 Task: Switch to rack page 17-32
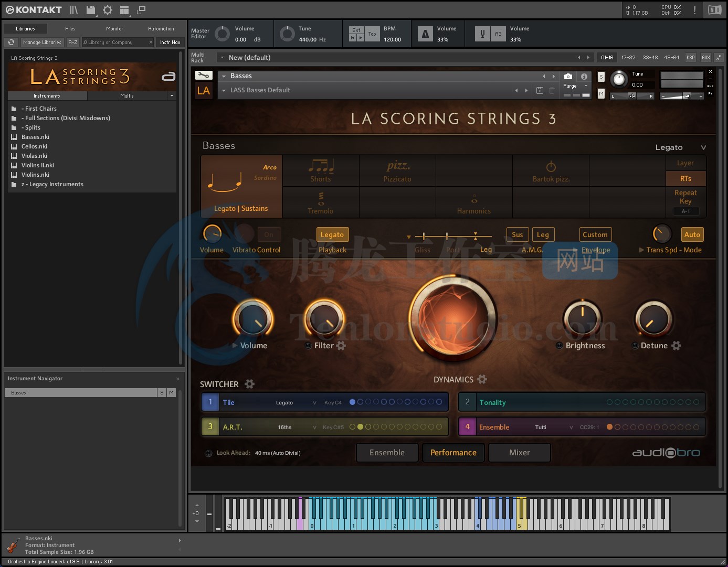(x=628, y=58)
